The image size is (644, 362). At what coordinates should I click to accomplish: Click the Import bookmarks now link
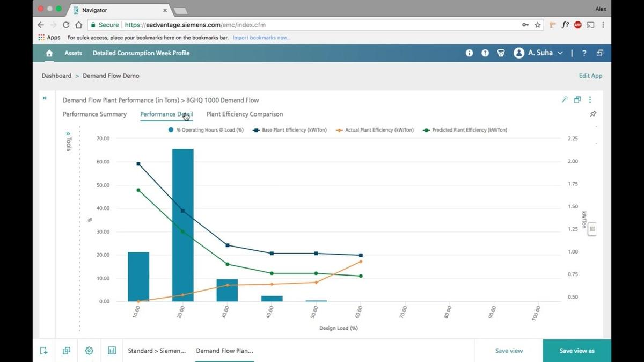[261, 38]
